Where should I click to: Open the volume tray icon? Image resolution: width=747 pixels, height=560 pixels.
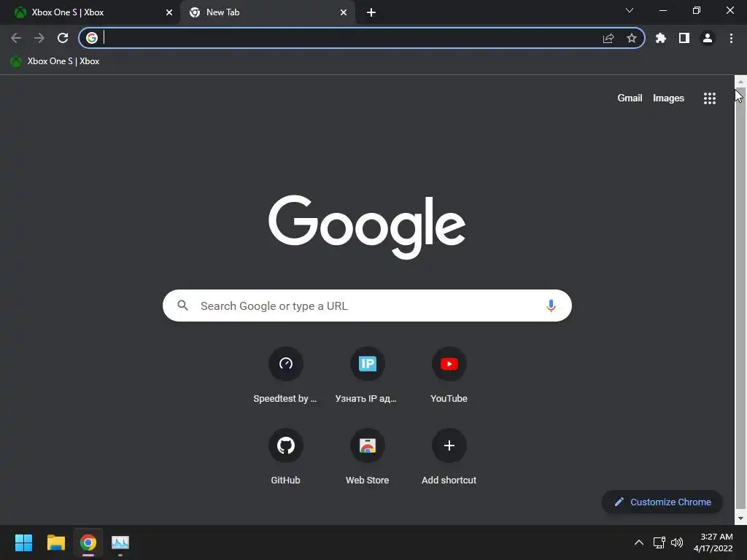(x=676, y=542)
